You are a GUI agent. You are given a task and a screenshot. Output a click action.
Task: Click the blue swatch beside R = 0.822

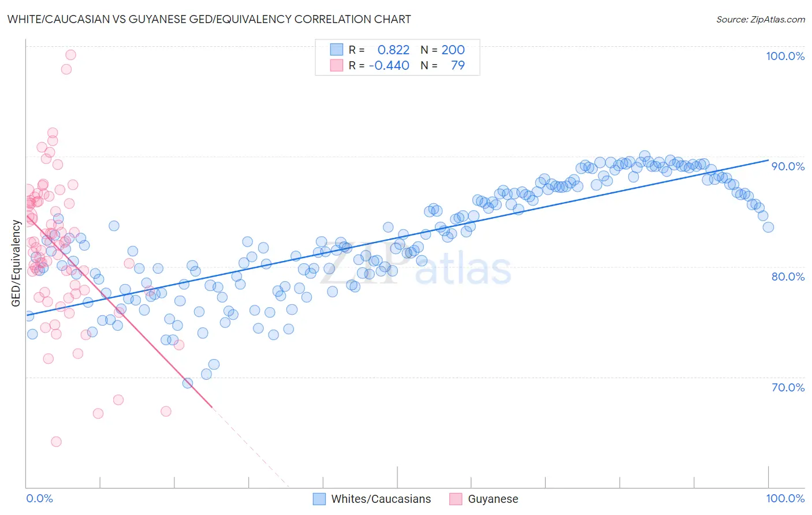(x=337, y=50)
